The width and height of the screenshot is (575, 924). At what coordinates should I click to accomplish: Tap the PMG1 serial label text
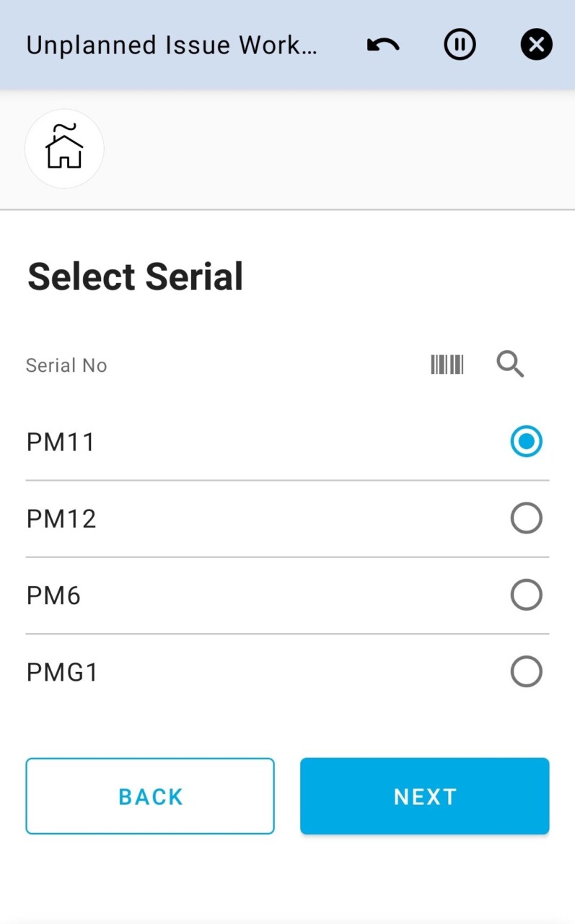click(x=62, y=672)
